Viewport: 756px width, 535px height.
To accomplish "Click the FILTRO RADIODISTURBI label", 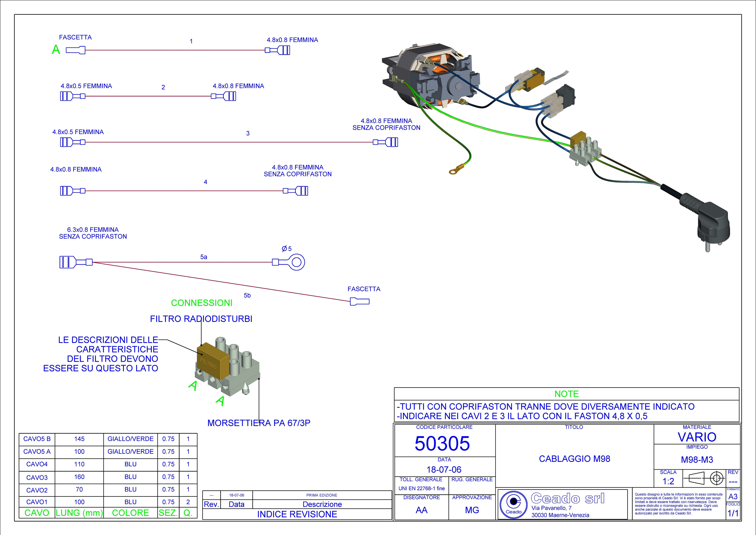I will [x=201, y=319].
